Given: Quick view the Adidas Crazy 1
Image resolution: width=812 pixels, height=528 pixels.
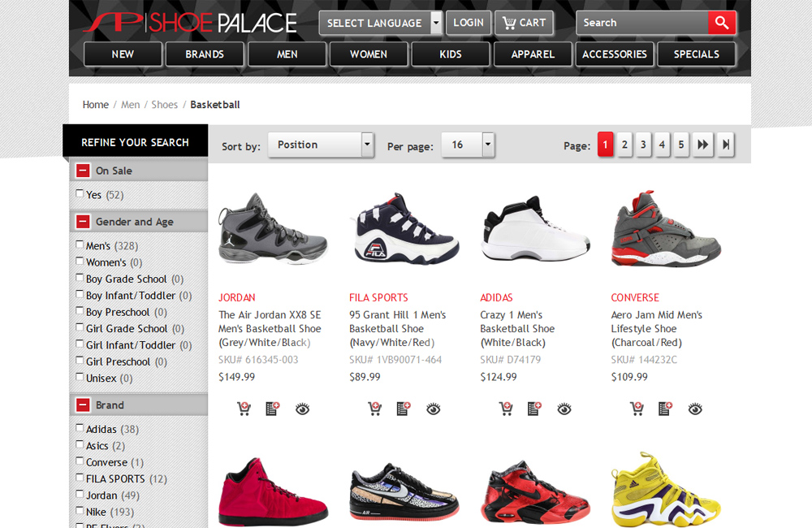Looking at the screenshot, I should 564,409.
